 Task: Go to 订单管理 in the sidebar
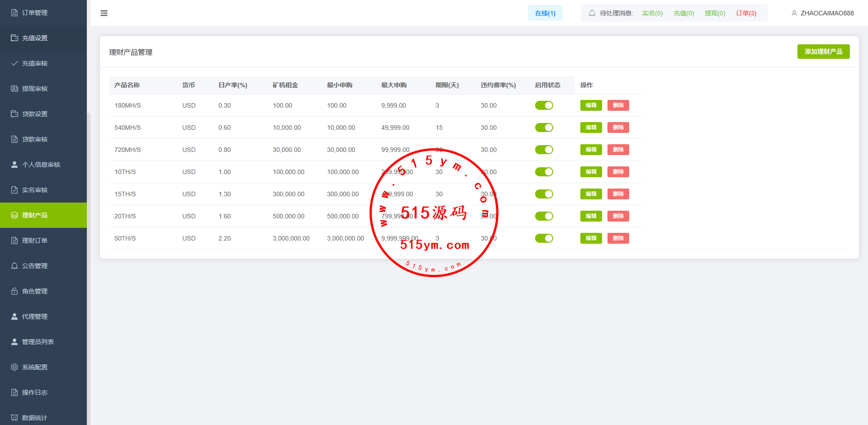click(x=35, y=13)
